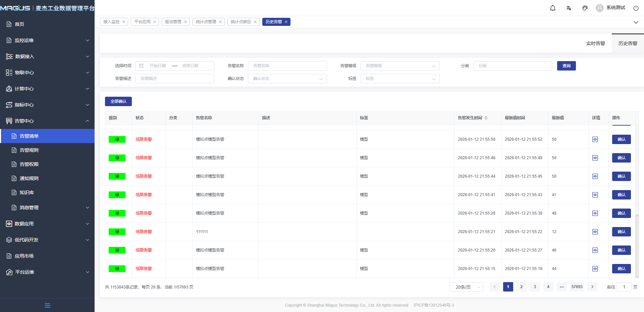
Task: Open the 确认状态 dropdown
Action: 287,79
